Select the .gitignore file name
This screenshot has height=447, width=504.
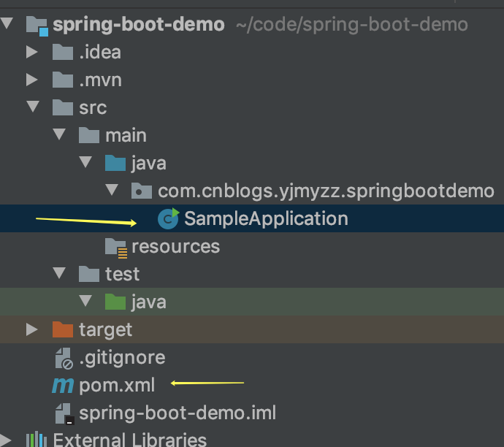click(122, 359)
